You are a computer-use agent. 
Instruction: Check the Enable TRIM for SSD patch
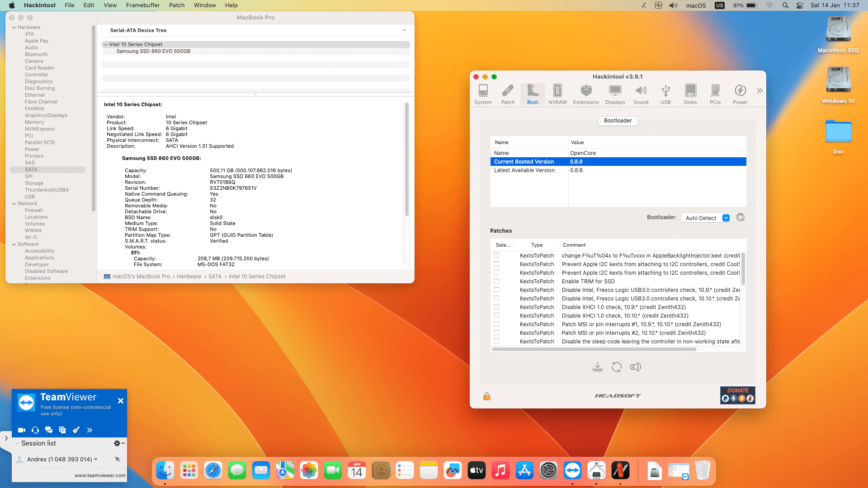(496, 281)
